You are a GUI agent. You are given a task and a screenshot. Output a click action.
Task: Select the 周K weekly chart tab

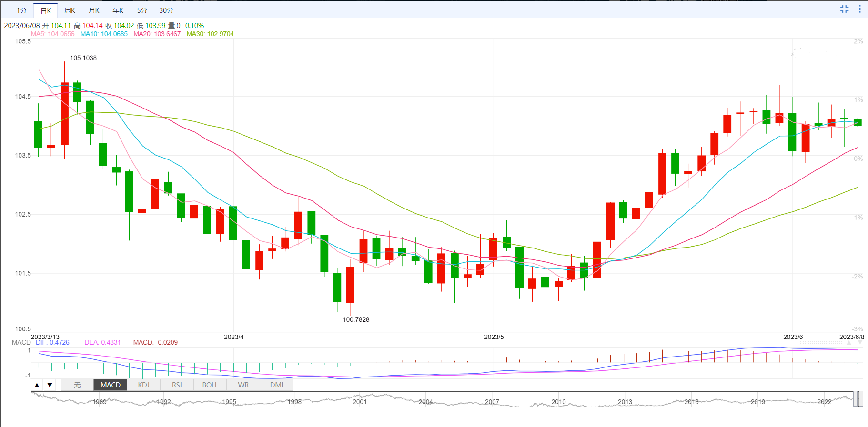(x=70, y=10)
